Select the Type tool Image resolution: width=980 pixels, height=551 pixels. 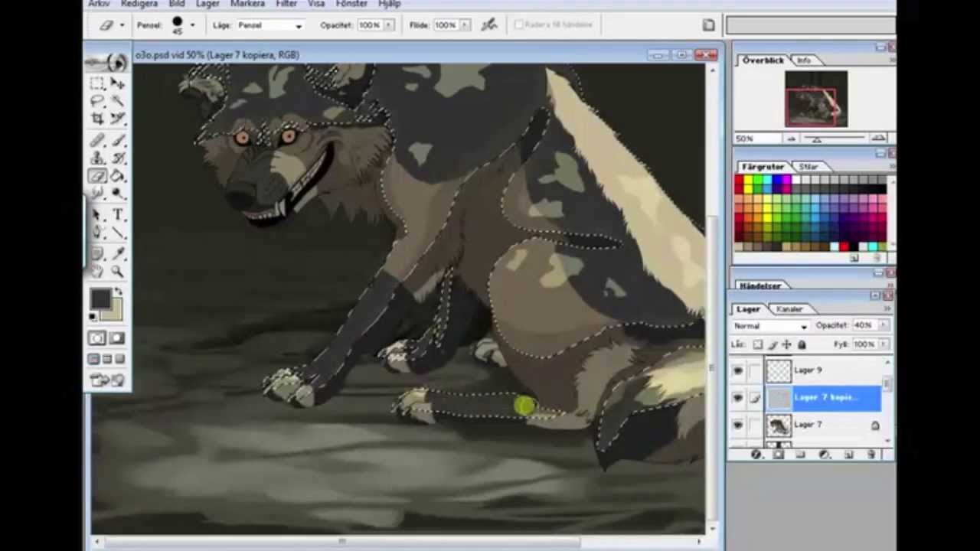(x=118, y=216)
